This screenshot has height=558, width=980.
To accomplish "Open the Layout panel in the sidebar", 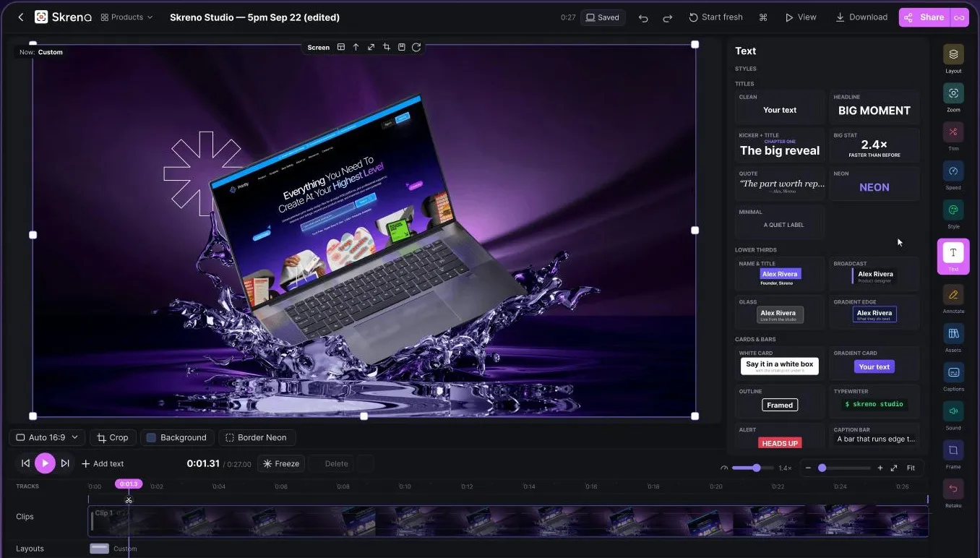I will click(953, 59).
